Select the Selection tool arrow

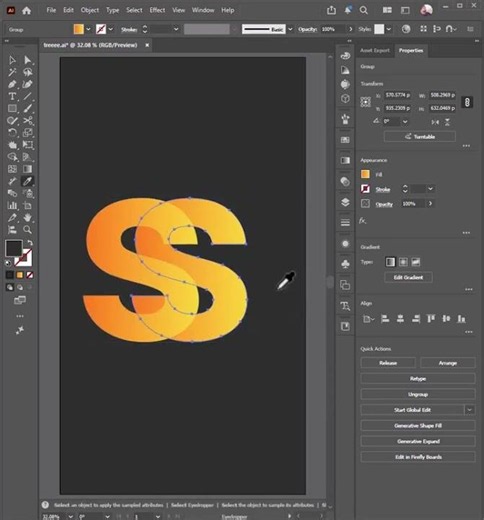(12, 60)
